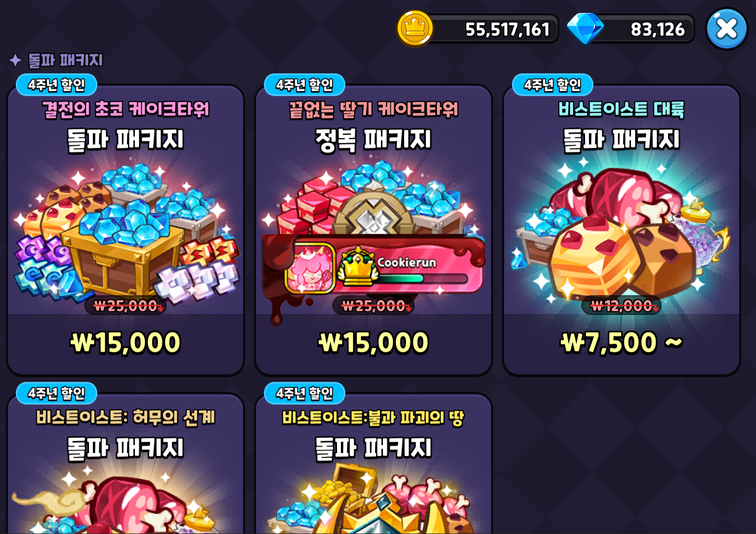This screenshot has width=756, height=534.
Task: Tap the gold crown coin icon
Action: (415, 28)
